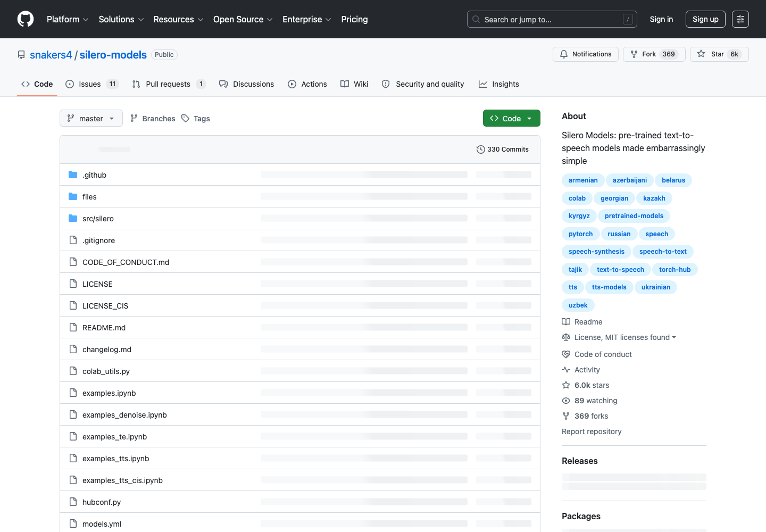
Task: Expand the Platform menu
Action: tap(68, 19)
